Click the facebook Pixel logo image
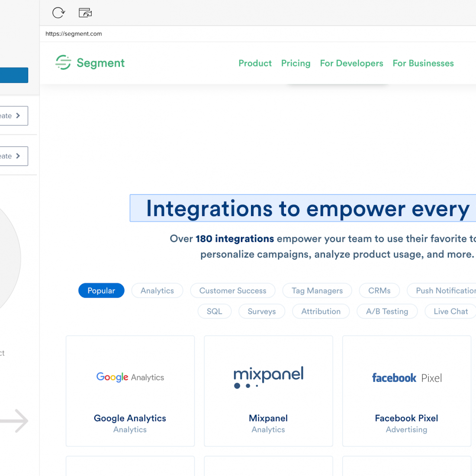Image resolution: width=476 pixels, height=476 pixels. pos(407,378)
